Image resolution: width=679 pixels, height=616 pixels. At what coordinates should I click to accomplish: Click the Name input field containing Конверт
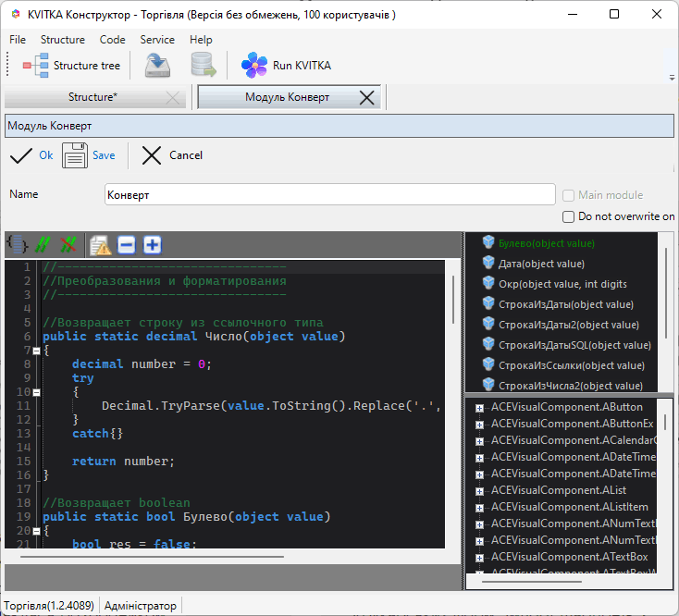pos(330,195)
